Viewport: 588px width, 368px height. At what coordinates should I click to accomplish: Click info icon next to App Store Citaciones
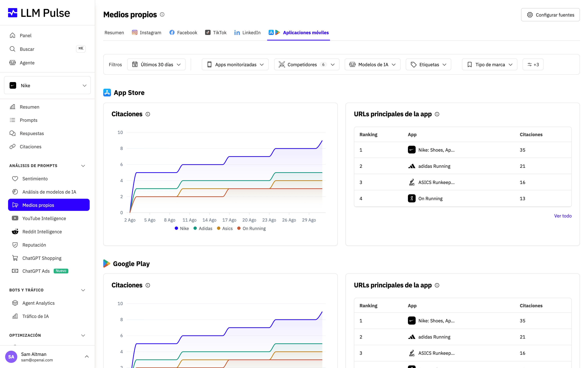[148, 114]
